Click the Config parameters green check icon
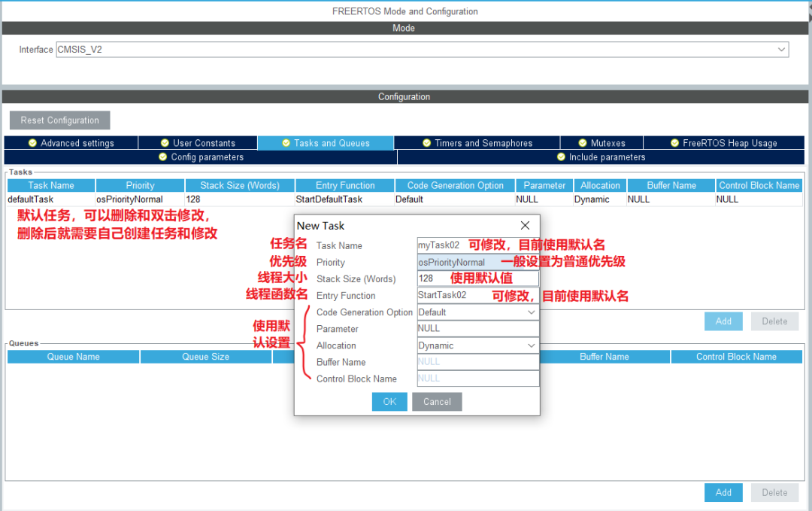This screenshot has height=511, width=812. (162, 157)
